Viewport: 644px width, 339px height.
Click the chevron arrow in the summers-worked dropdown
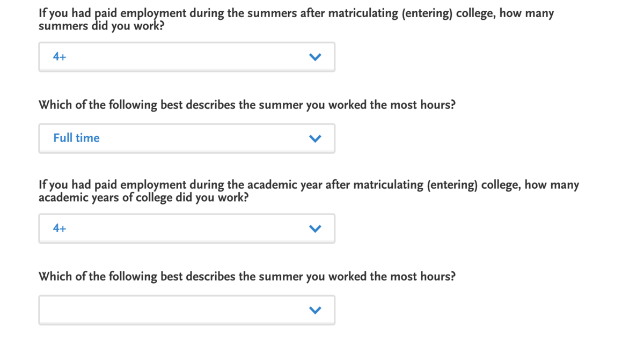click(x=315, y=57)
